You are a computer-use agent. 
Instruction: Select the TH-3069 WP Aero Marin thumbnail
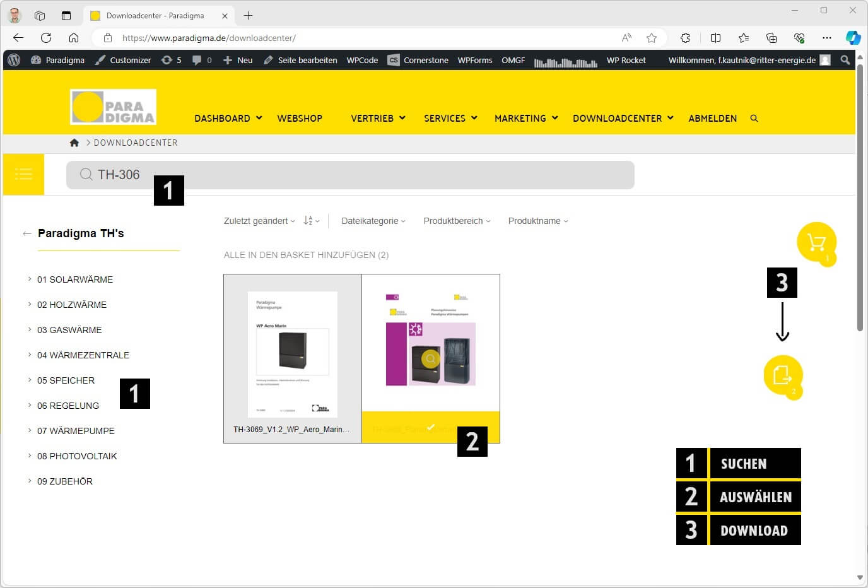pyautogui.click(x=293, y=355)
